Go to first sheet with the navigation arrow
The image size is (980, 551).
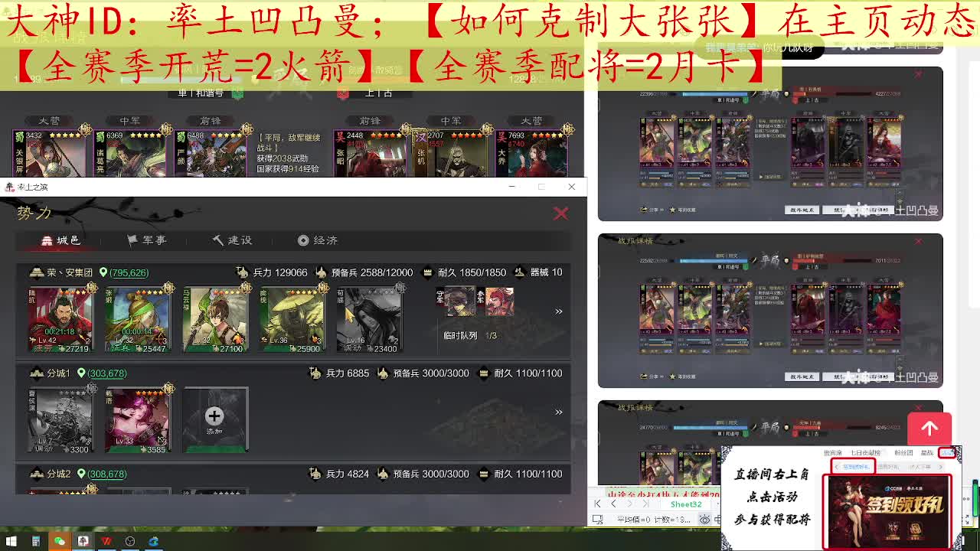pos(598,504)
